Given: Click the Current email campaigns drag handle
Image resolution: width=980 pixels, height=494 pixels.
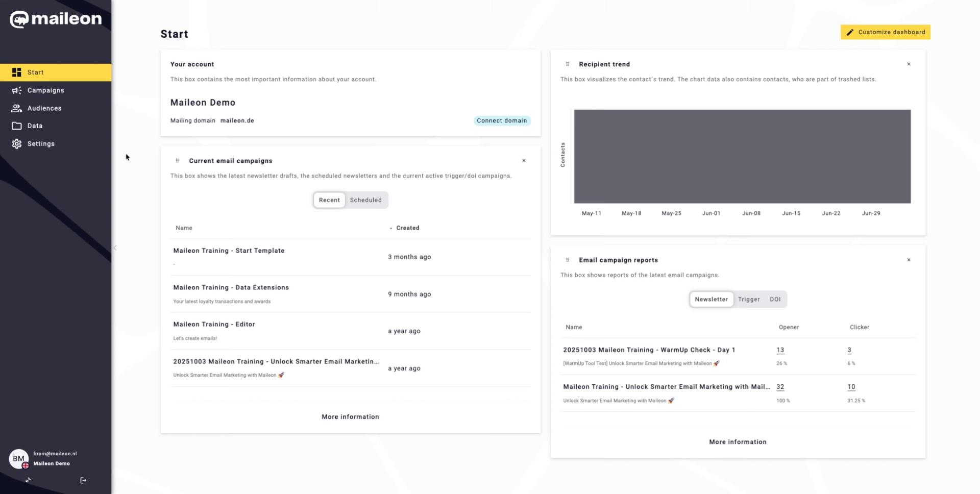Looking at the screenshot, I should pos(177,161).
